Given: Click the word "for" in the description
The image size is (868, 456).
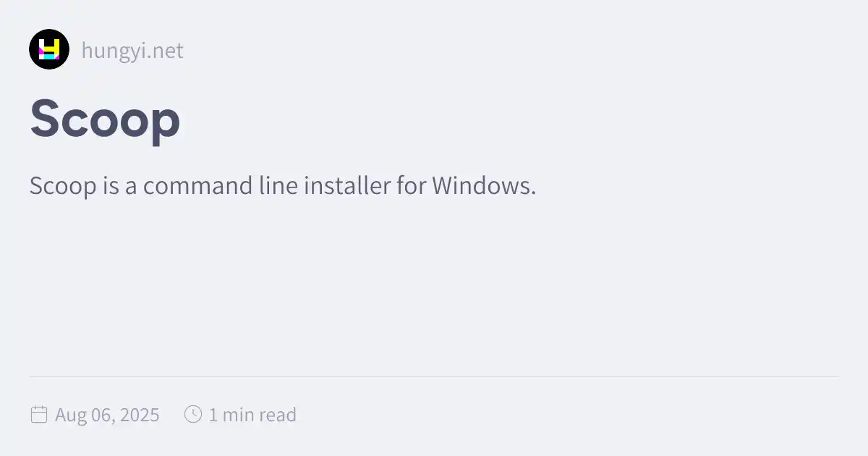Looking at the screenshot, I should tap(411, 186).
